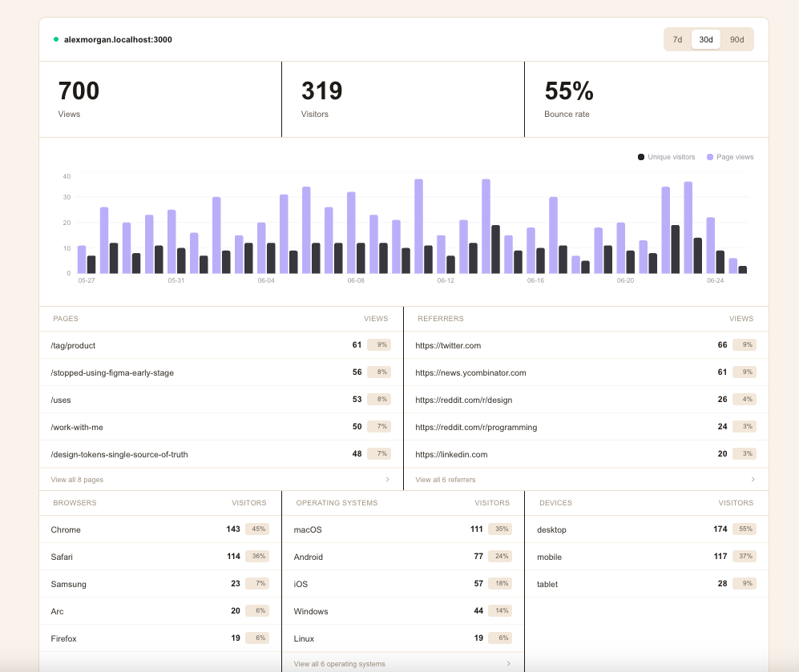
Task: Open the View all 6 referrers link
Action: 446,480
